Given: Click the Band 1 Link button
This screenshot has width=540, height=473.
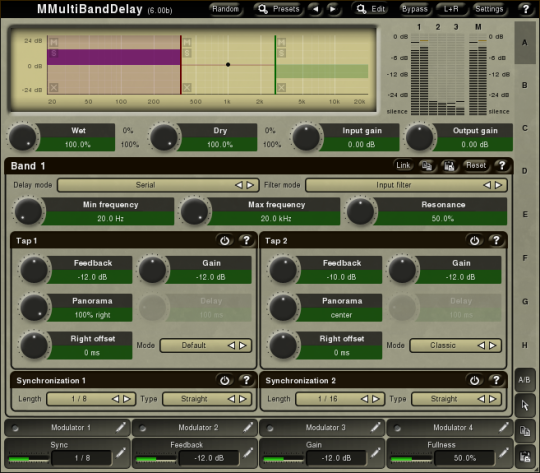Looking at the screenshot, I should click(403, 166).
